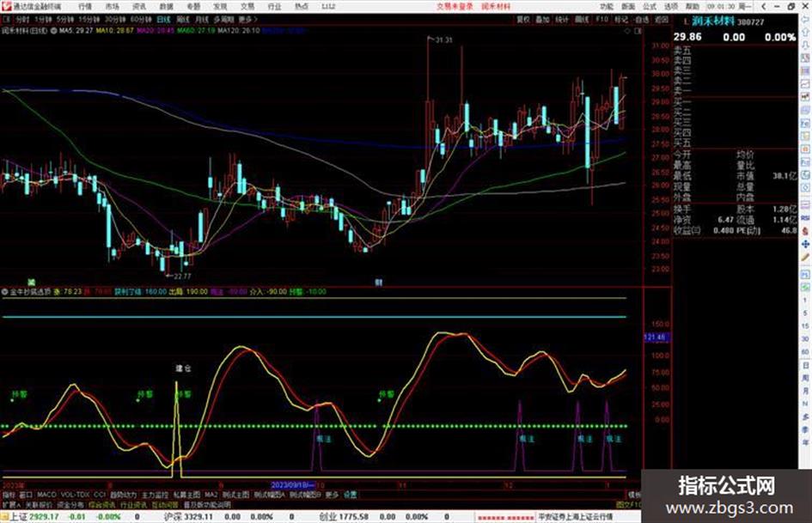Click the back arrow in title bar
This screenshot has height=523, width=812.
coord(763,7)
